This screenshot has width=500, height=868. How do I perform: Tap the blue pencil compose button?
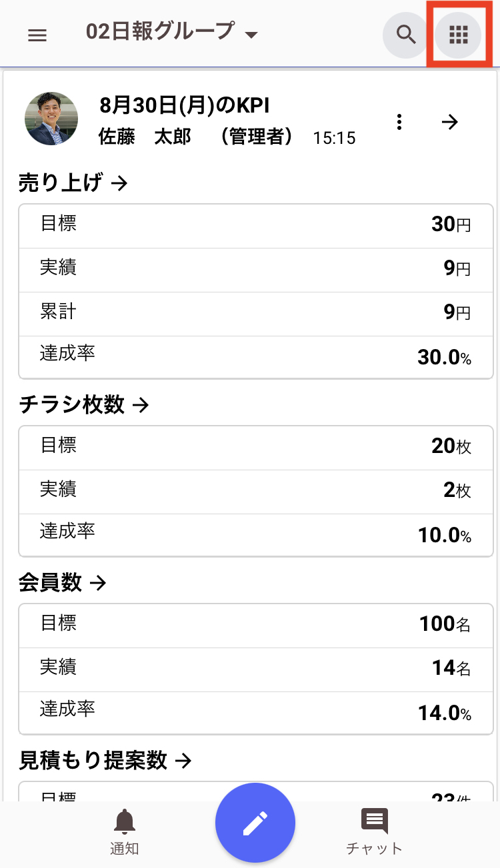click(255, 823)
